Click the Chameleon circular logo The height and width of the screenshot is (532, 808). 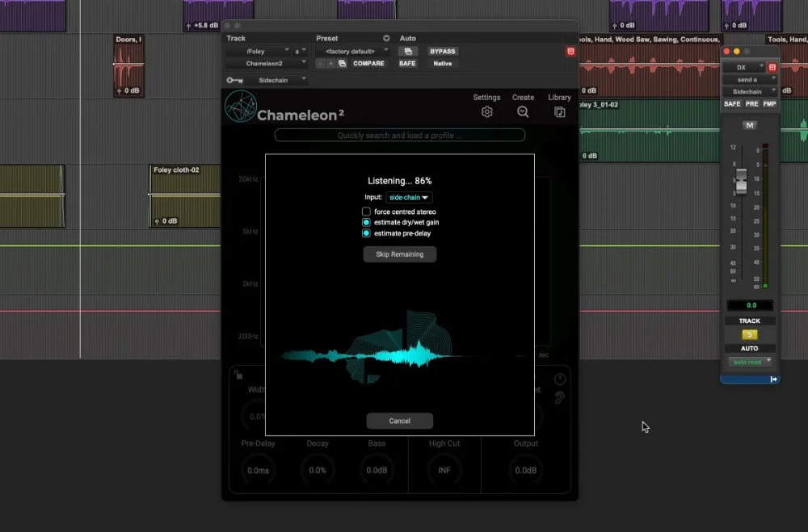[241, 107]
